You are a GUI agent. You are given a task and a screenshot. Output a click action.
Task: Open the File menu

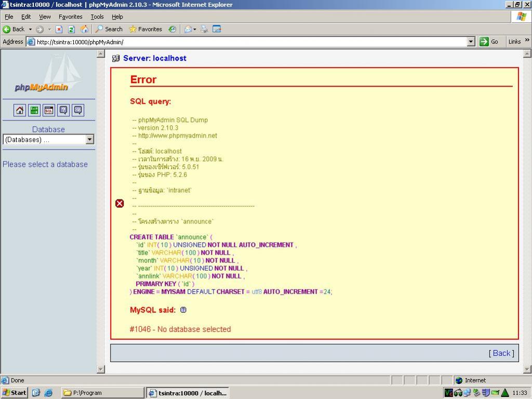9,17
